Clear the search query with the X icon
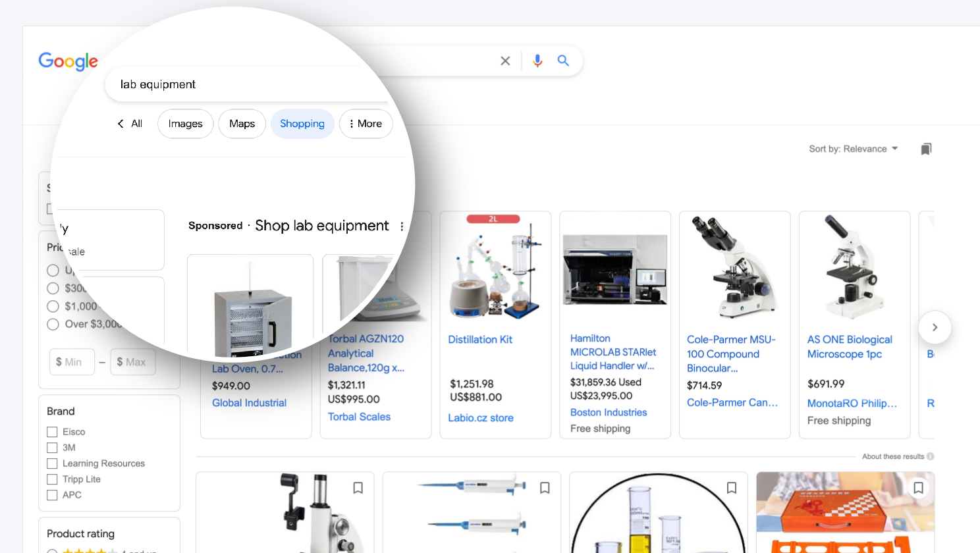The height and width of the screenshot is (553, 980). pos(505,60)
